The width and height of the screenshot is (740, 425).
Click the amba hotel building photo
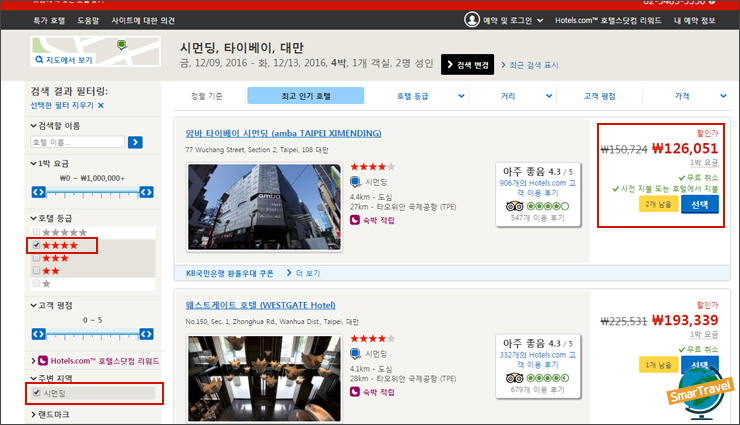[264, 207]
